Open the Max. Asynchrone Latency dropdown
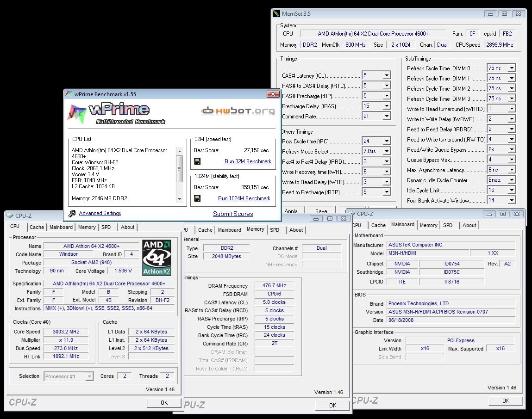Viewport: 532px width, 419px height. click(x=512, y=170)
